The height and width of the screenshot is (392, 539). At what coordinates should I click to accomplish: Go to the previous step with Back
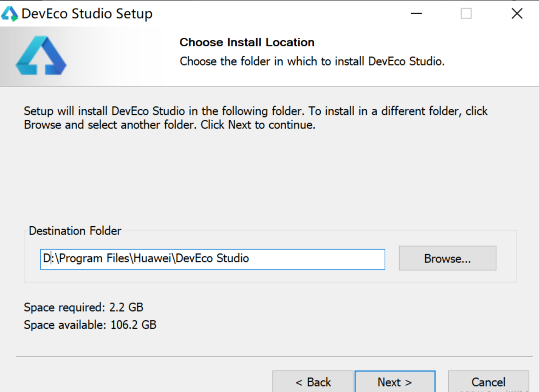pos(313,381)
